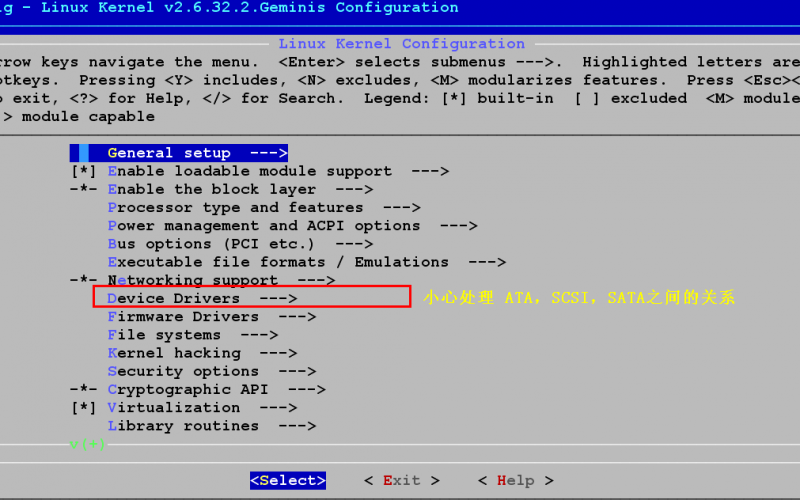Open the Networking support submenu
800x500 pixels.
point(221,281)
